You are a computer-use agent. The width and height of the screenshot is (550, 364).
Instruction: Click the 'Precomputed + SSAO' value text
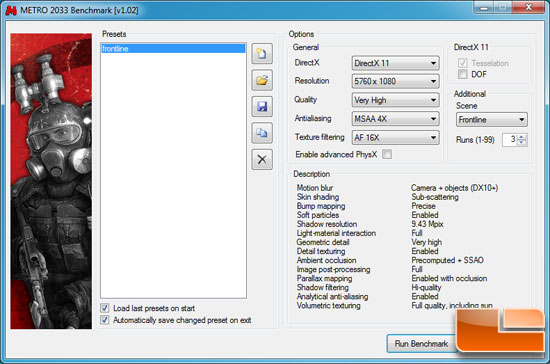[447, 260]
